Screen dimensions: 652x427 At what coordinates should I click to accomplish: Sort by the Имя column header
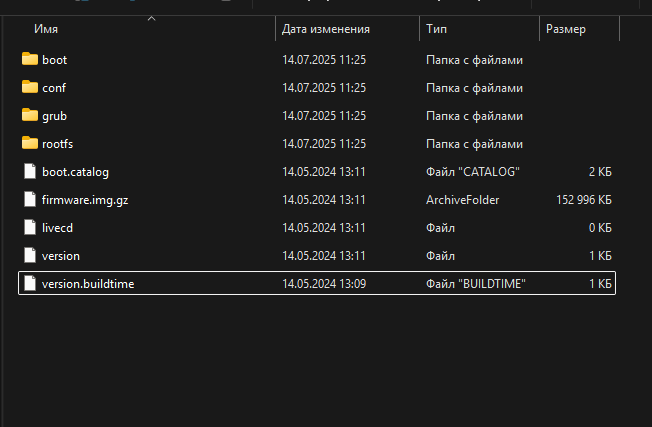click(x=139, y=29)
